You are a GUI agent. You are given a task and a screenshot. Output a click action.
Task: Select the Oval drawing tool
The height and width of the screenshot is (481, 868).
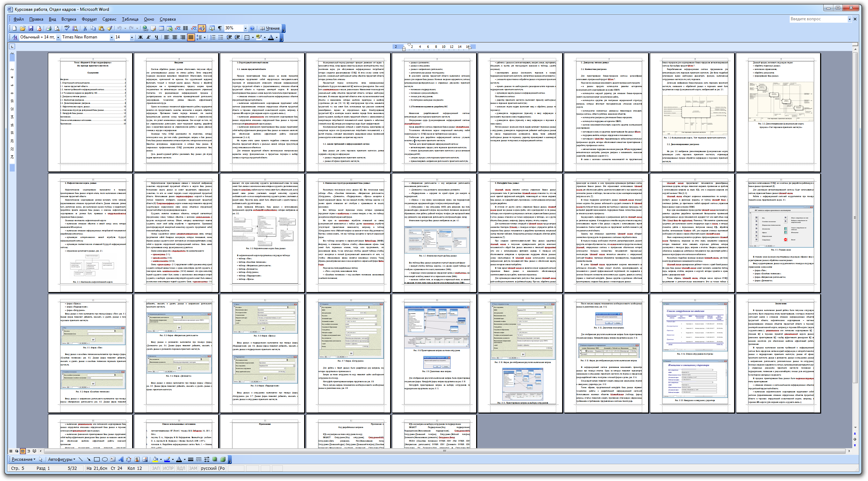point(105,460)
